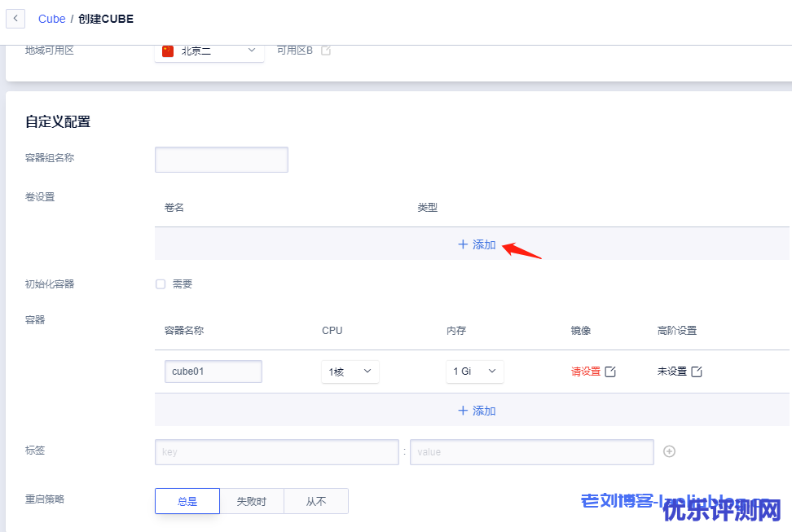Screen dimensions: 792x532
Task: Click the edit icon next to 未设置
Action: (697, 372)
